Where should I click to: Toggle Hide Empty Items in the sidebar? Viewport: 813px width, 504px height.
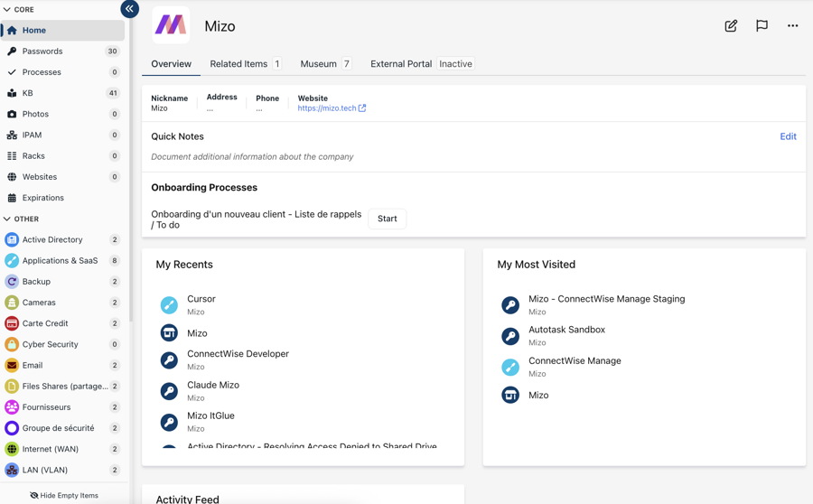point(64,495)
